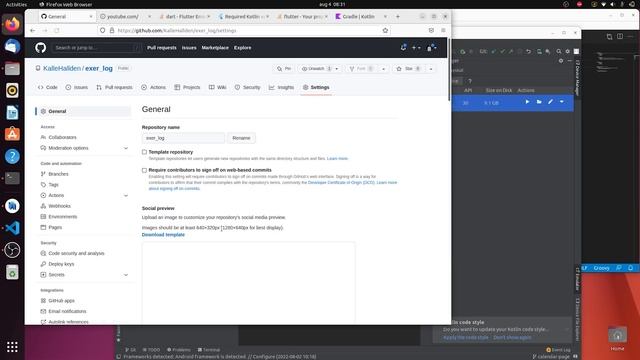Open the user avatar menu

point(431,48)
